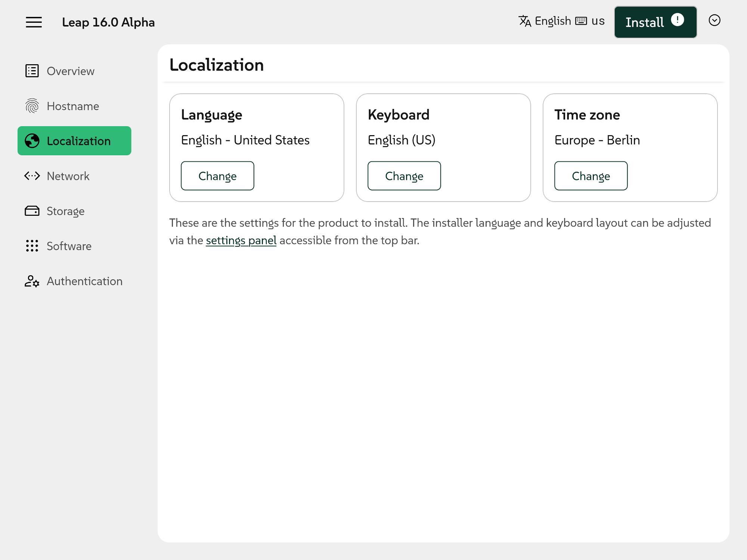Click the Software grid icon
This screenshot has height=560, width=747.
click(32, 246)
